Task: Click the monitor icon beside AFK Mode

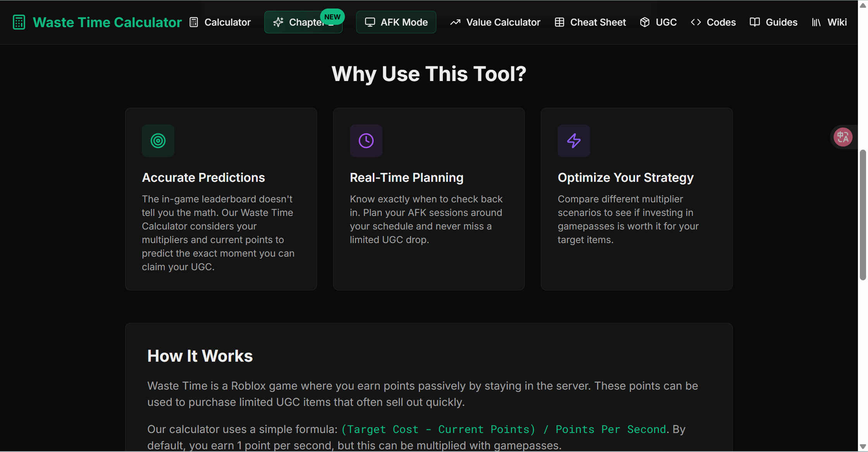Action: [370, 22]
